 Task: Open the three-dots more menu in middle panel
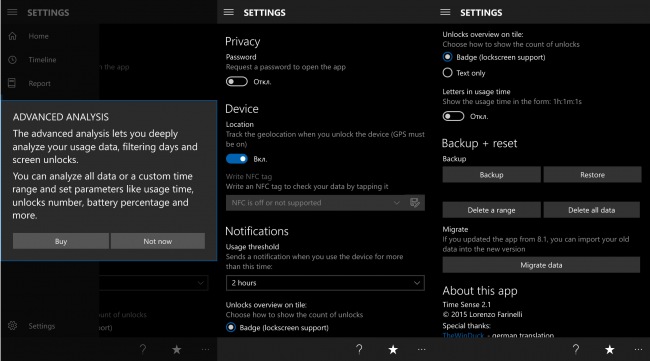[422, 350]
